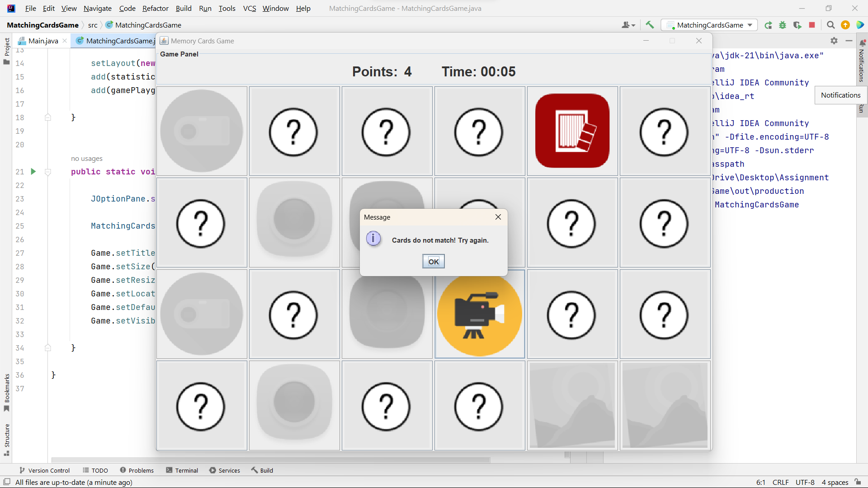The height and width of the screenshot is (488, 868).
Task: Switch to the Main.java tab
Action: [43, 41]
